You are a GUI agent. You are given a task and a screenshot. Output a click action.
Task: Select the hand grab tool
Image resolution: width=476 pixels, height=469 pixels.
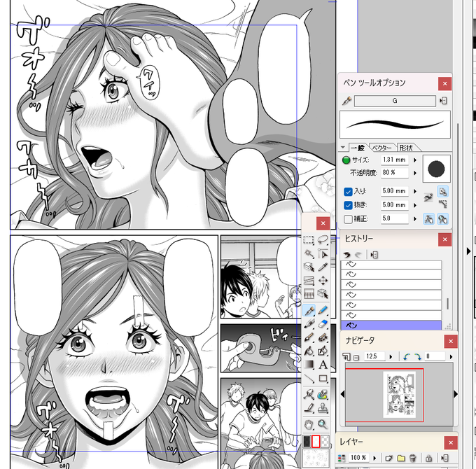(309, 424)
